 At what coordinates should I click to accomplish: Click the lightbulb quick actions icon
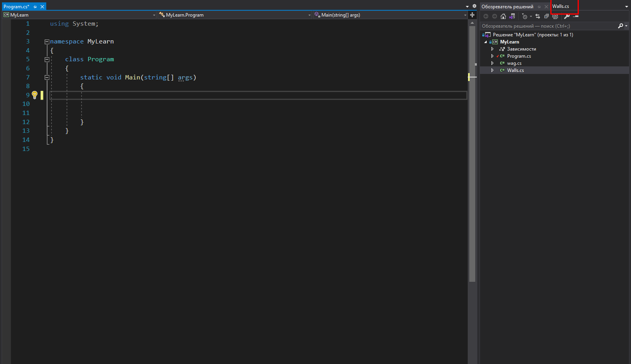point(35,95)
